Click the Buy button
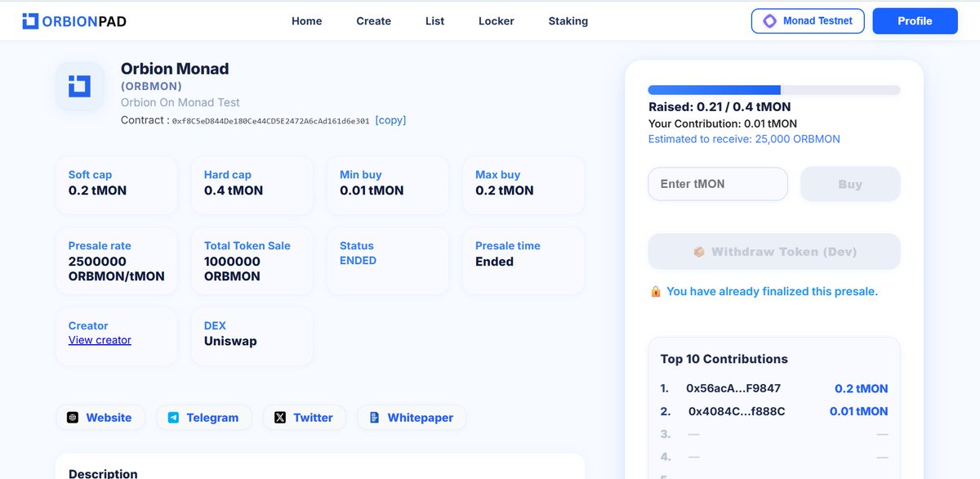The width and height of the screenshot is (980, 479). click(x=850, y=184)
